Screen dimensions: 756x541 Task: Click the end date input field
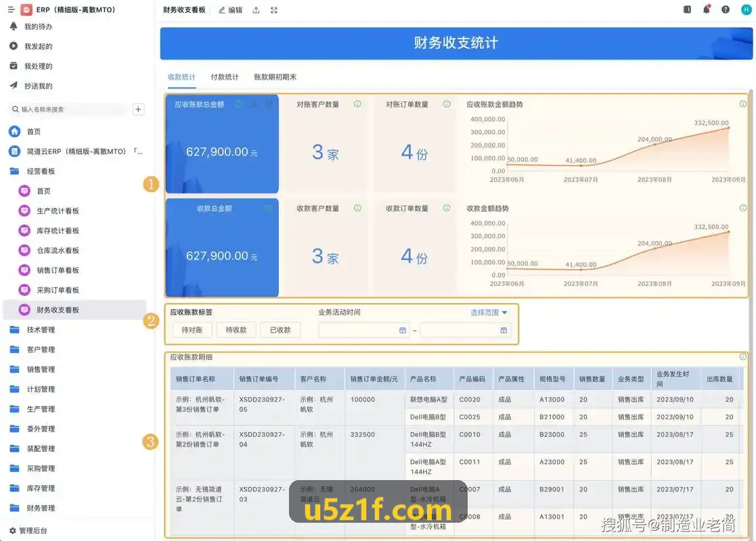(466, 330)
